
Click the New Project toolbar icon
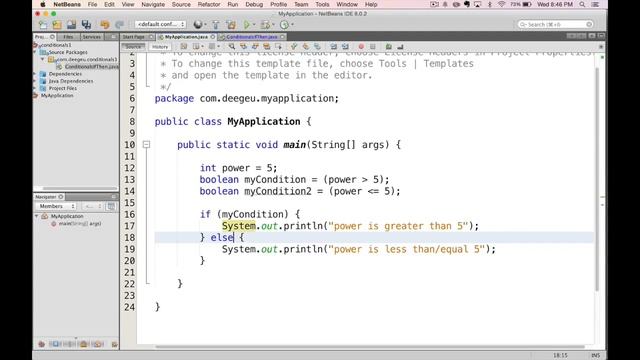coord(57,24)
